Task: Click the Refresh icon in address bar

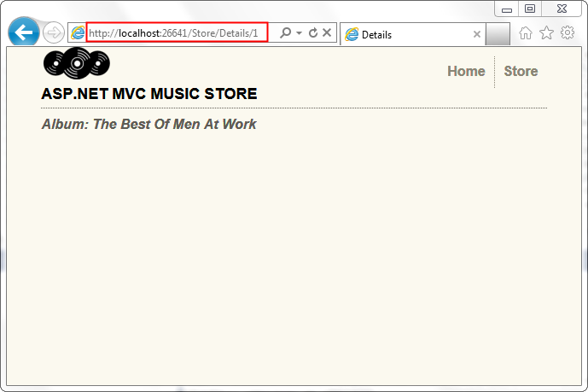Action: tap(313, 33)
